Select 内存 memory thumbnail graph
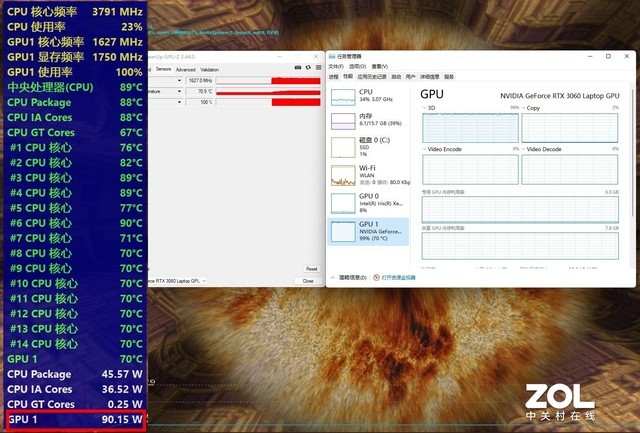Image resolution: width=640 pixels, height=433 pixels. tap(343, 121)
